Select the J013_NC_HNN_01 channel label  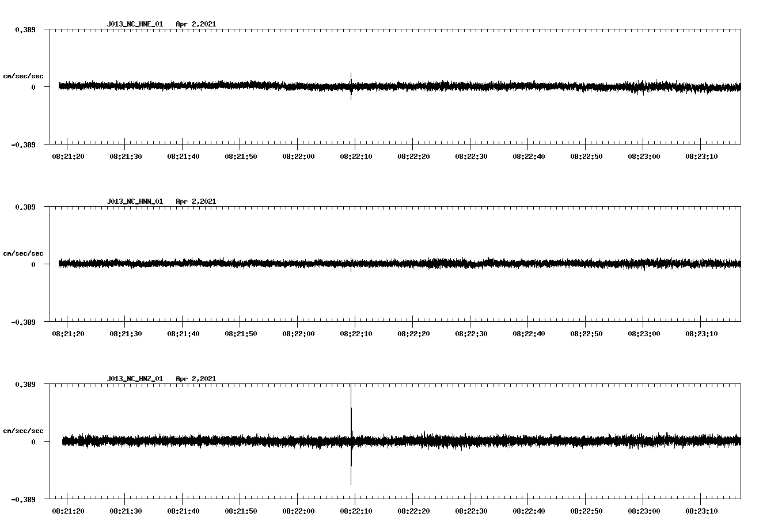pyautogui.click(x=134, y=201)
